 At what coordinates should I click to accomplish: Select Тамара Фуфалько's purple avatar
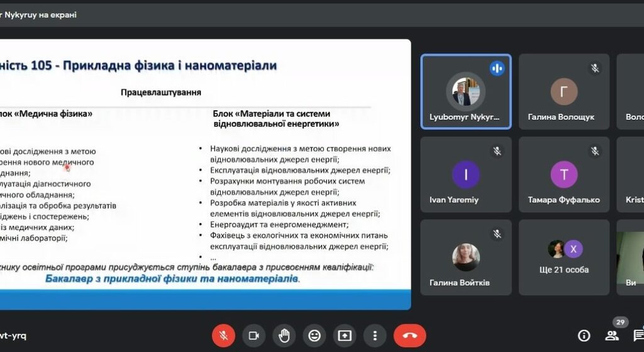pyautogui.click(x=564, y=174)
